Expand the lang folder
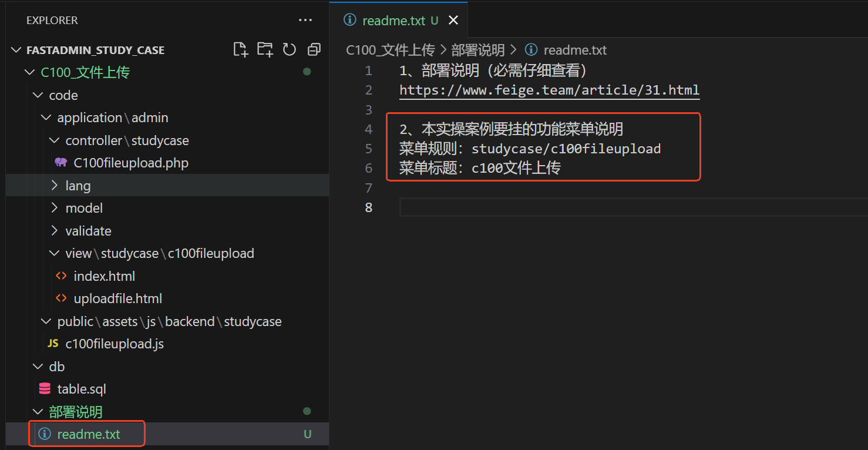This screenshot has width=868, height=450. (x=55, y=186)
